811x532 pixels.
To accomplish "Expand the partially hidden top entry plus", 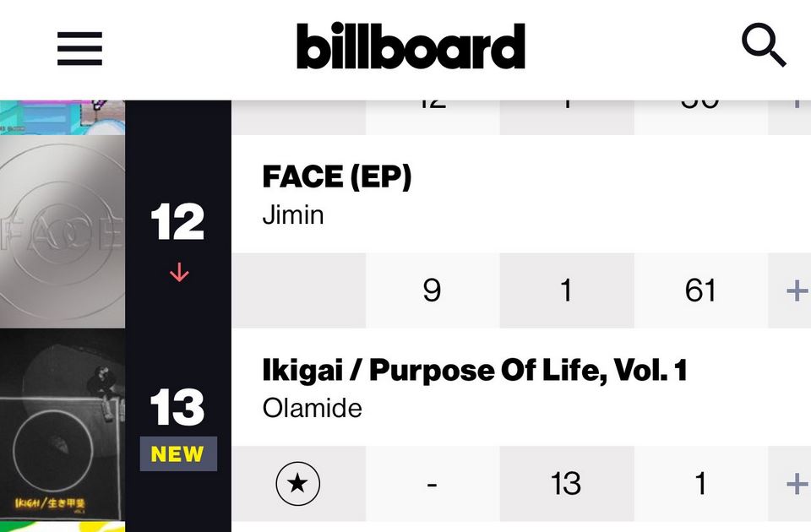I will (795, 106).
